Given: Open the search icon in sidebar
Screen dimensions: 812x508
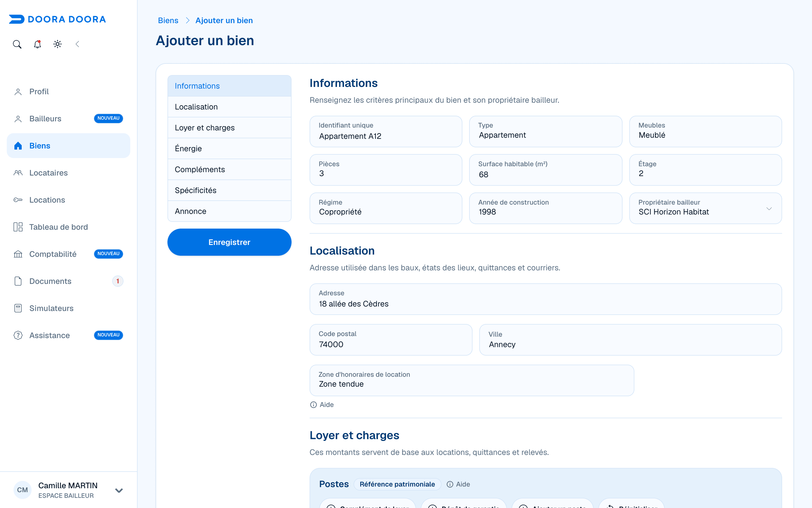Looking at the screenshot, I should click(17, 44).
